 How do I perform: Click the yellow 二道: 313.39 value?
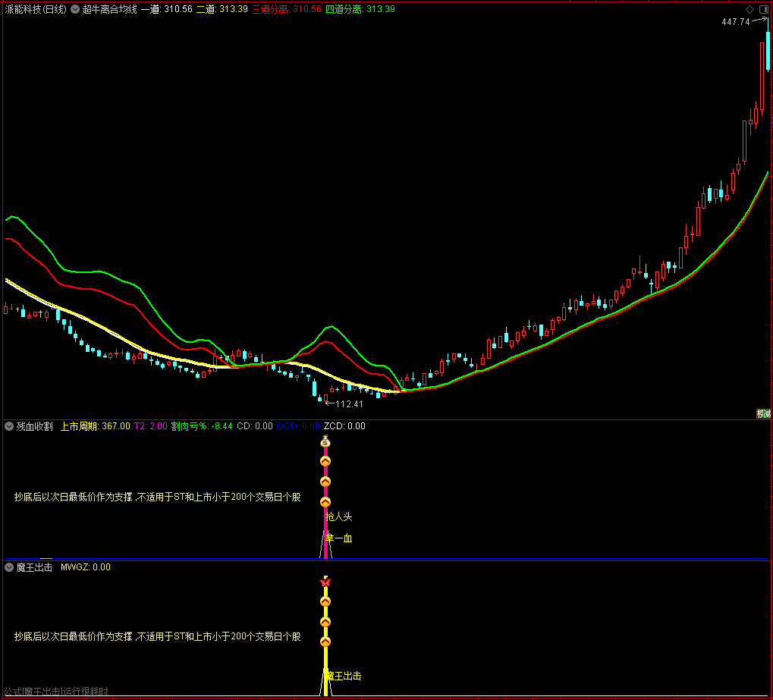[x=222, y=9]
